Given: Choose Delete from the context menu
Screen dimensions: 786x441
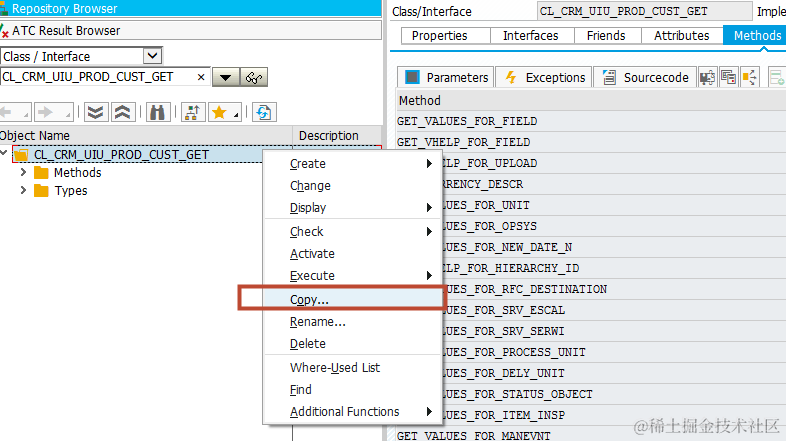Looking at the screenshot, I should (x=352, y=344).
